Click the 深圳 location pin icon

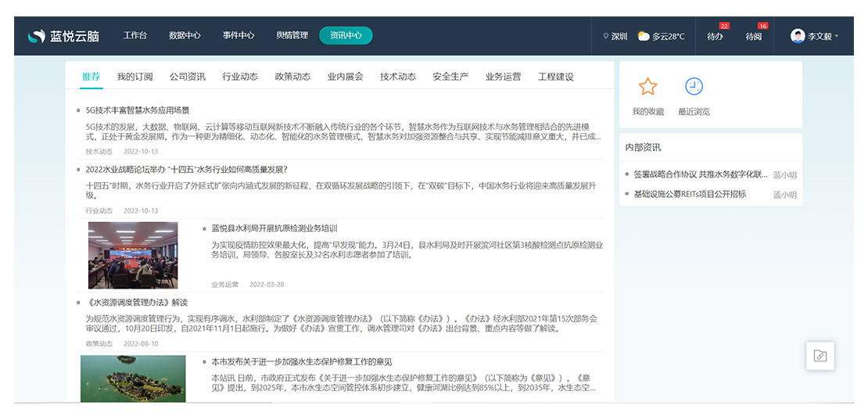pyautogui.click(x=606, y=37)
